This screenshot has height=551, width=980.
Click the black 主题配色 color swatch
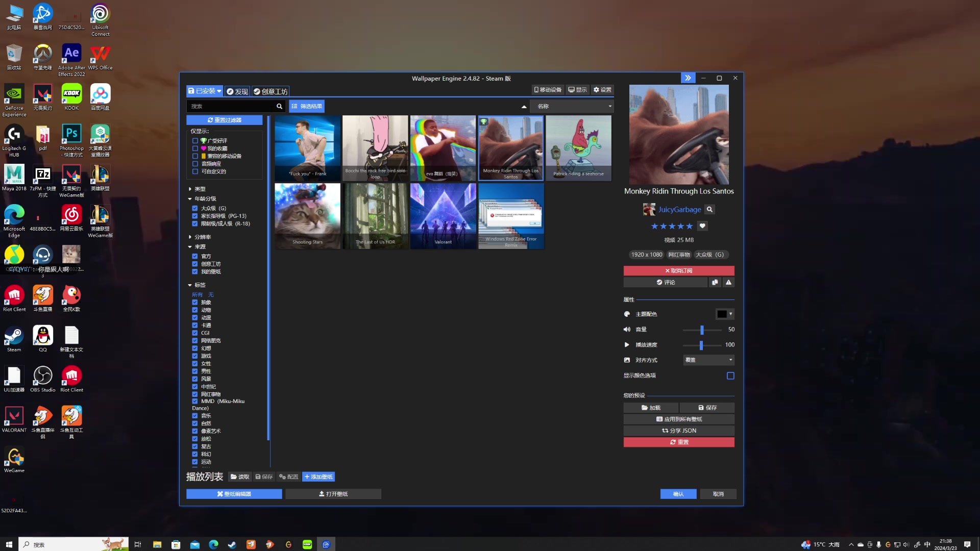tap(721, 314)
